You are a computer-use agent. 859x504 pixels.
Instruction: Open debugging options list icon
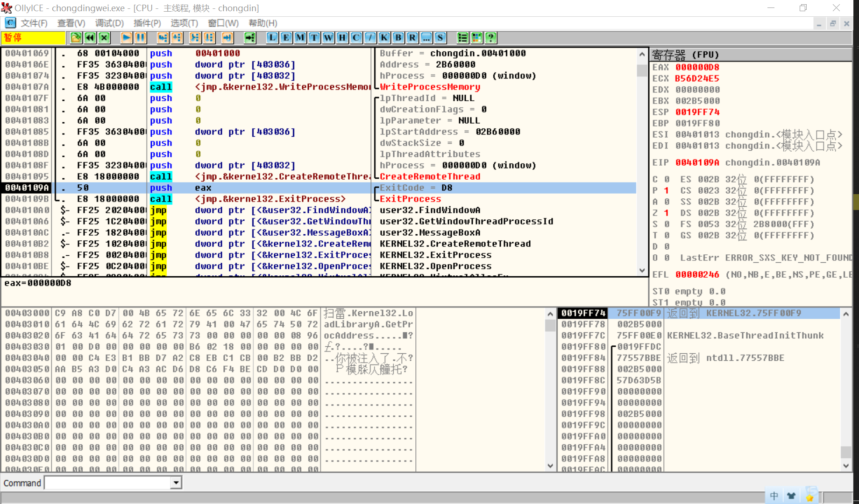[462, 38]
